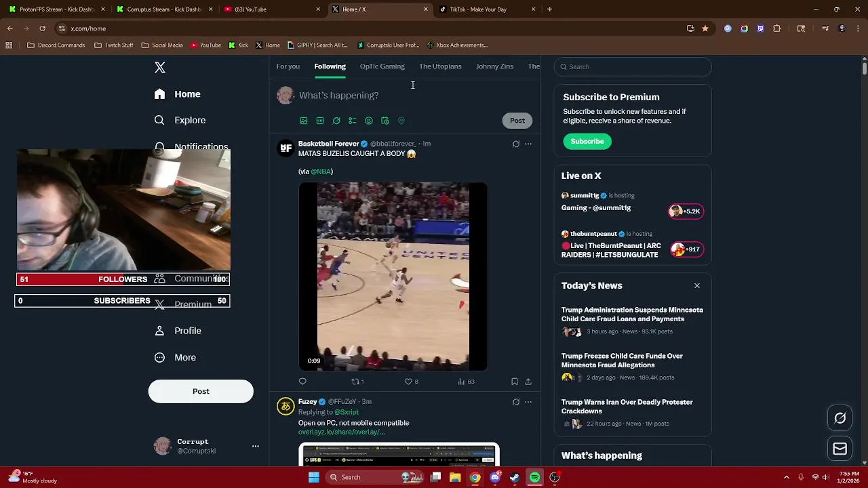The image size is (868, 488).
Task: Add media image to new post
Action: (304, 121)
